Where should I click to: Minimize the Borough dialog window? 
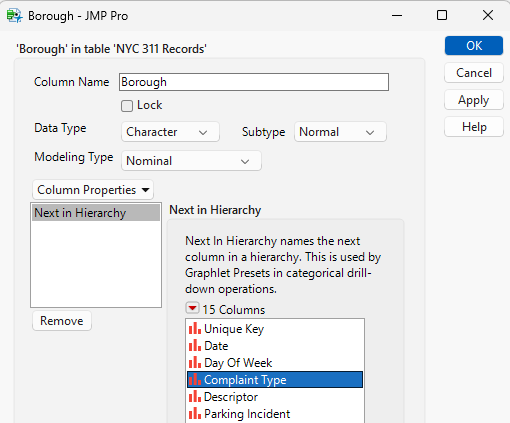[397, 15]
